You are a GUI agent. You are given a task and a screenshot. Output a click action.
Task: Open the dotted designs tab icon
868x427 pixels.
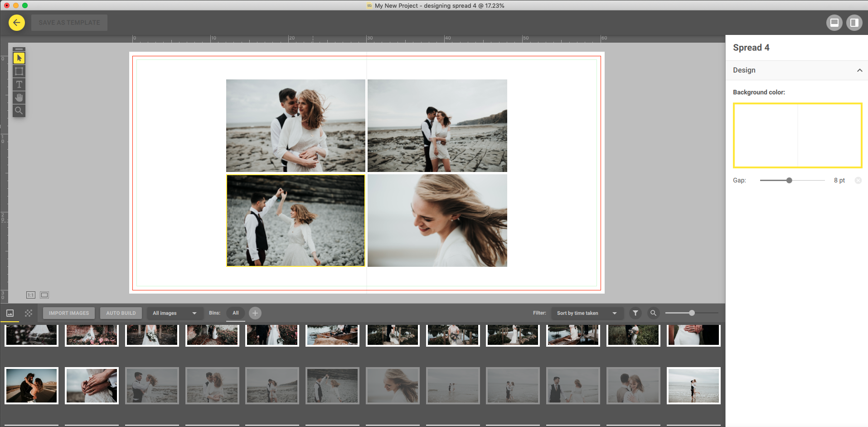(29, 313)
